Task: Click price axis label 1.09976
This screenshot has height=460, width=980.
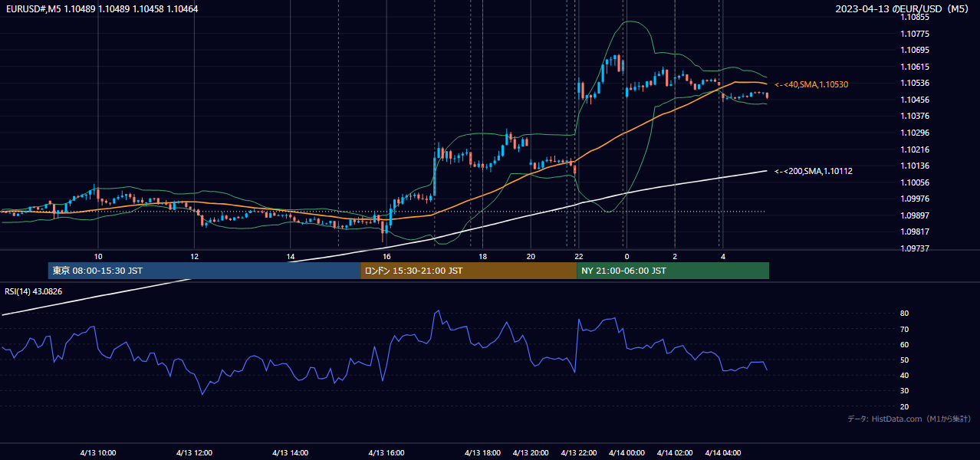Action: point(914,199)
